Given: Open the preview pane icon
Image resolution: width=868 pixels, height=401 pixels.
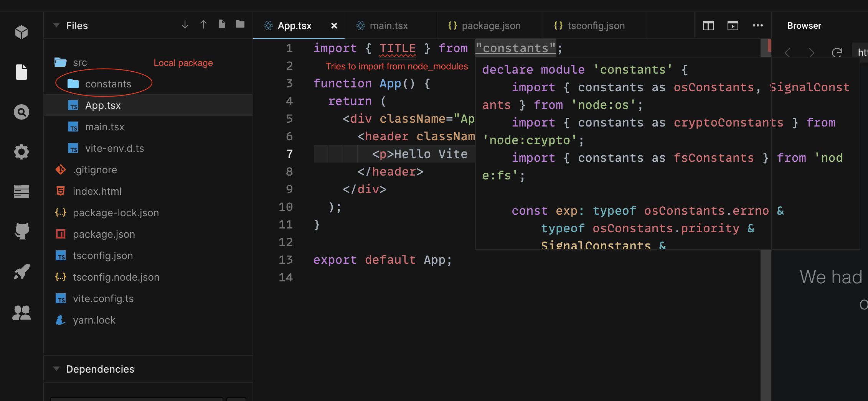Looking at the screenshot, I should pos(733,26).
